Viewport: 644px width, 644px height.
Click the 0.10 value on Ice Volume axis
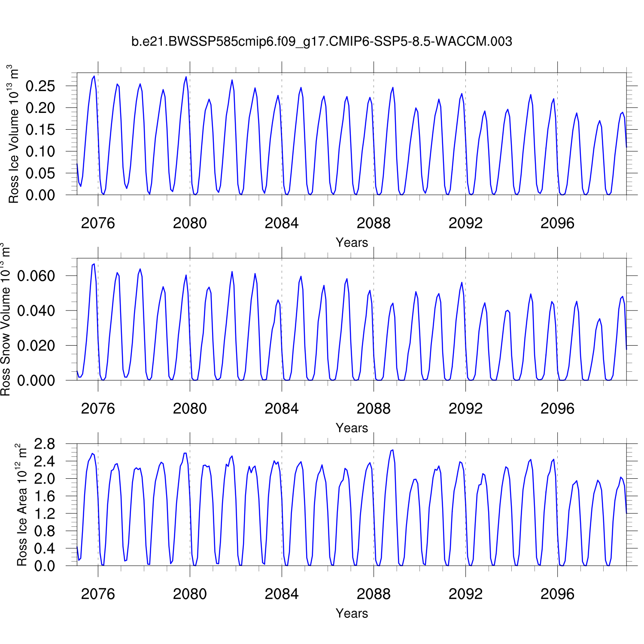tap(40, 152)
